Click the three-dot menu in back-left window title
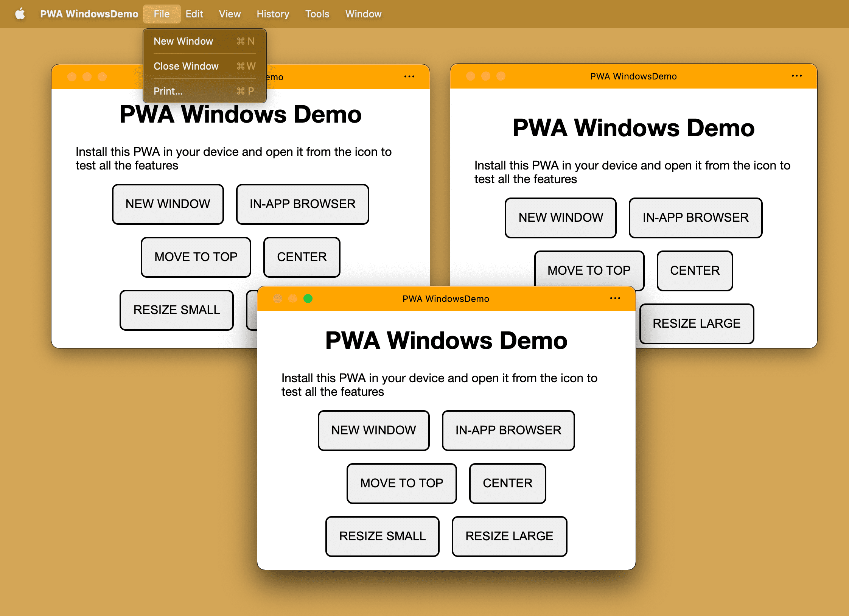The height and width of the screenshot is (616, 849). (x=409, y=77)
